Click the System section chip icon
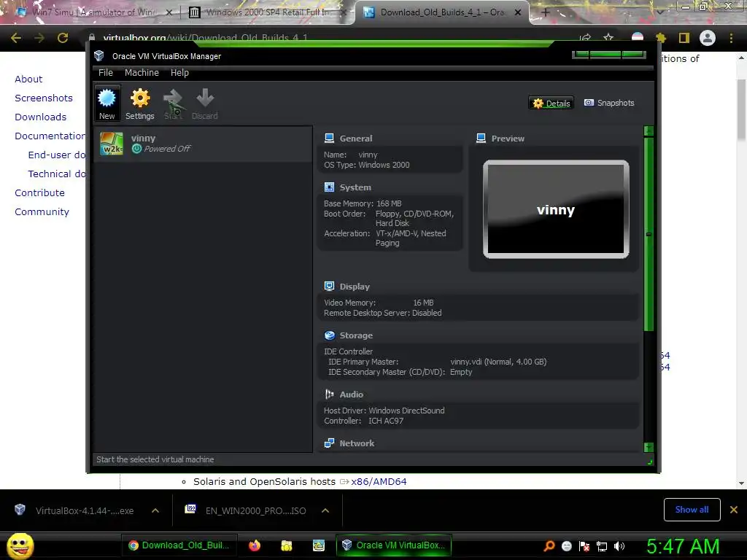 329,187
